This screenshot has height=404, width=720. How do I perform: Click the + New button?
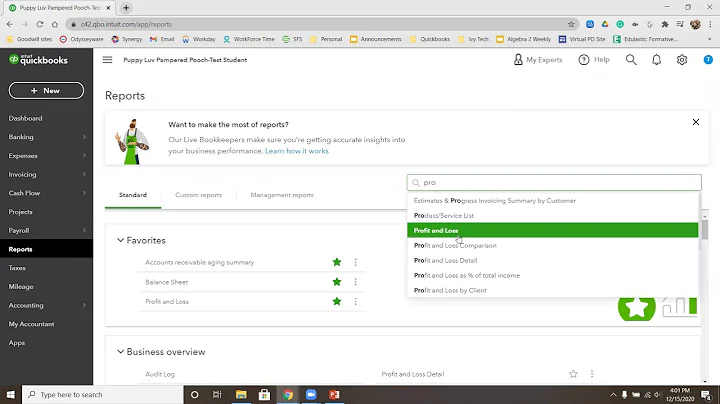(46, 90)
